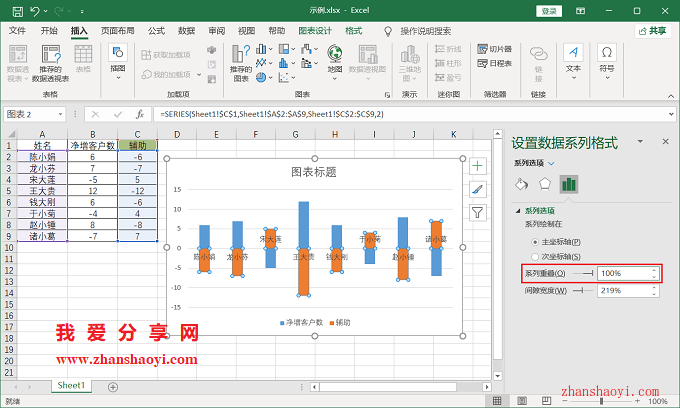Screen dimensions: 680x408
Task: Open the File (文件) tab
Action: pyautogui.click(x=17, y=31)
